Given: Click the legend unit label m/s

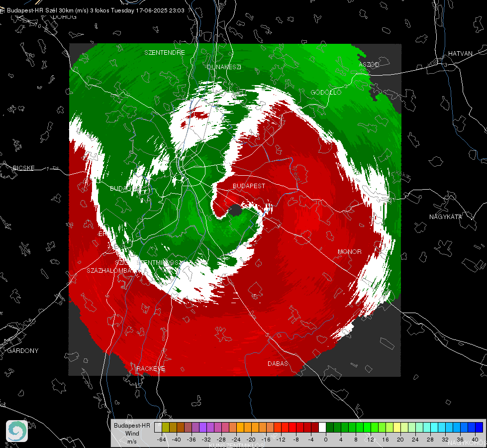Looking at the screenshot, I should (x=132, y=442).
